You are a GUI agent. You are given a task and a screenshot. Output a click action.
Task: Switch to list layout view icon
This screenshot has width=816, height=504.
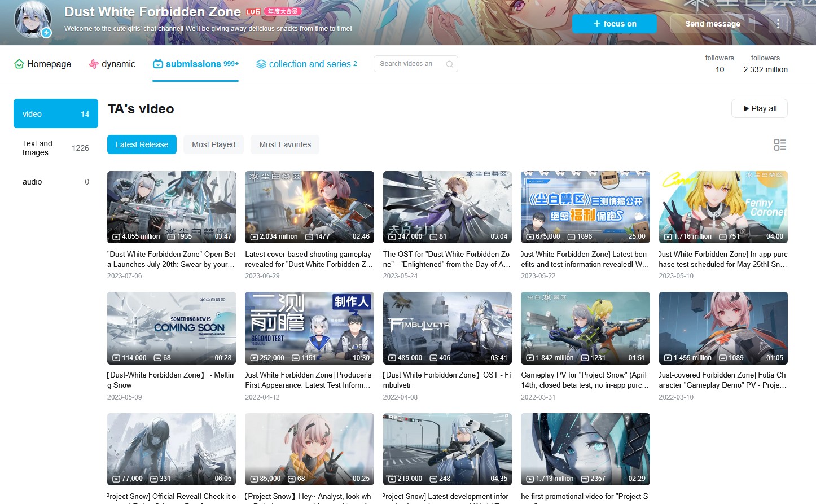tap(780, 145)
